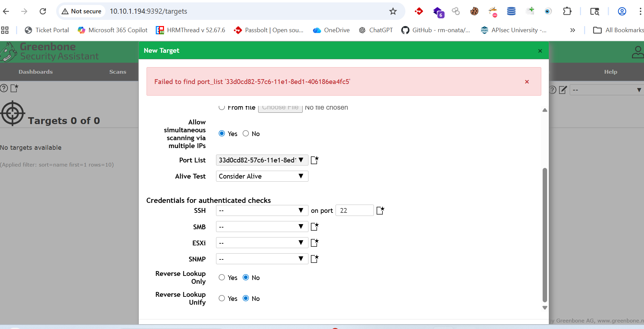Dismiss the port_list error message
The height and width of the screenshot is (329, 644).
(527, 82)
